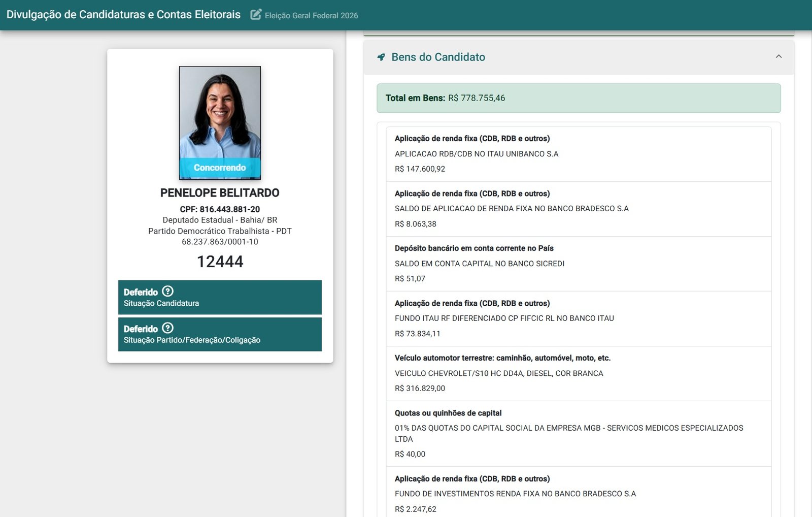
Task: Click Divulgação de Candidaturas e Contas Eleitorais title
Action: [x=123, y=14]
